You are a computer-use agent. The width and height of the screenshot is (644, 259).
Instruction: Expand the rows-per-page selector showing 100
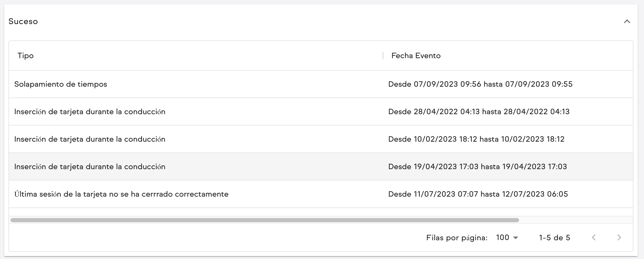506,237
